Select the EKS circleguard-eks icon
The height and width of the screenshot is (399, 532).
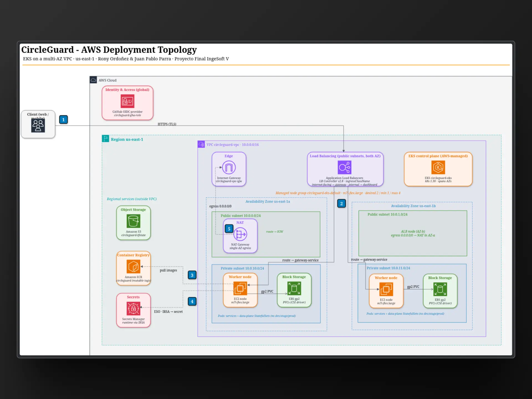click(x=438, y=168)
